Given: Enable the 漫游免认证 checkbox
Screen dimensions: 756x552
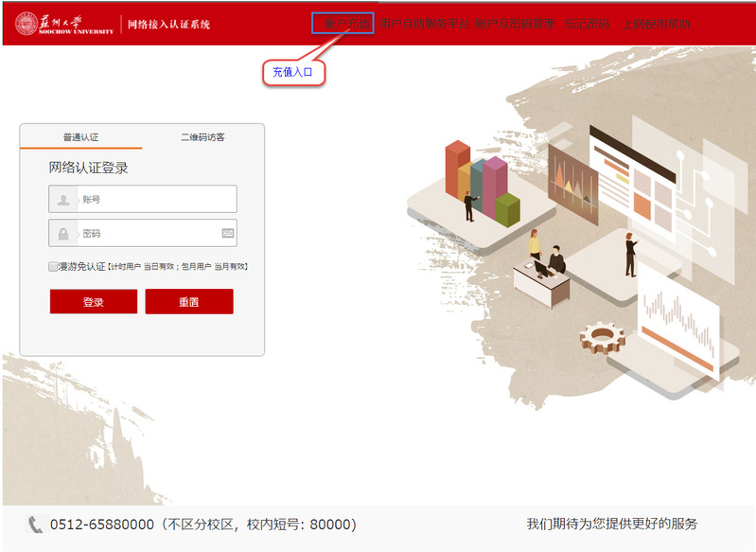Looking at the screenshot, I should pyautogui.click(x=53, y=266).
